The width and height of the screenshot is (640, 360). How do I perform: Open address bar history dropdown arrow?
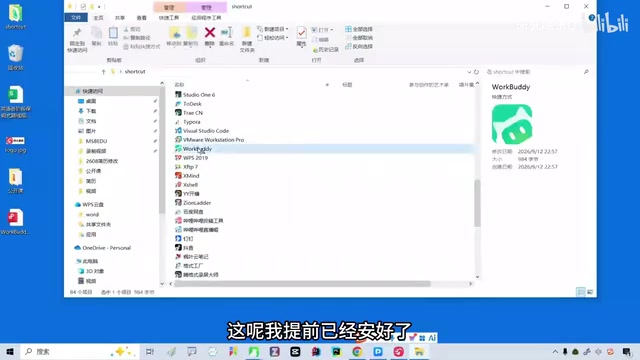coord(469,72)
